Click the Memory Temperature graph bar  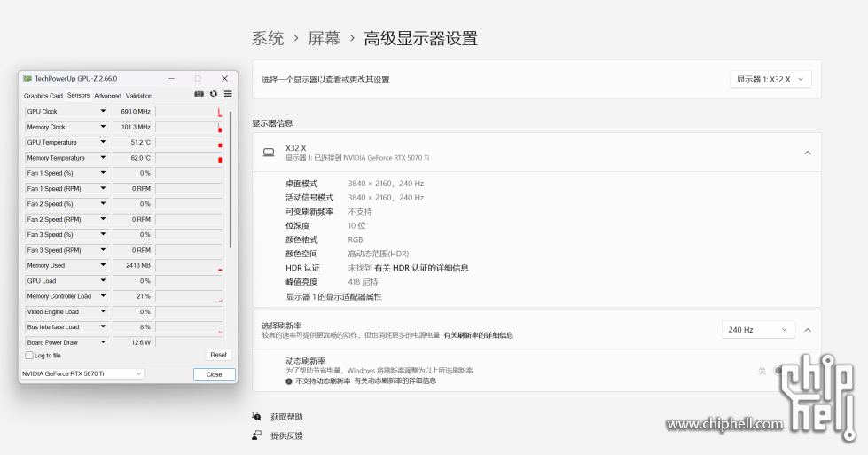click(189, 158)
